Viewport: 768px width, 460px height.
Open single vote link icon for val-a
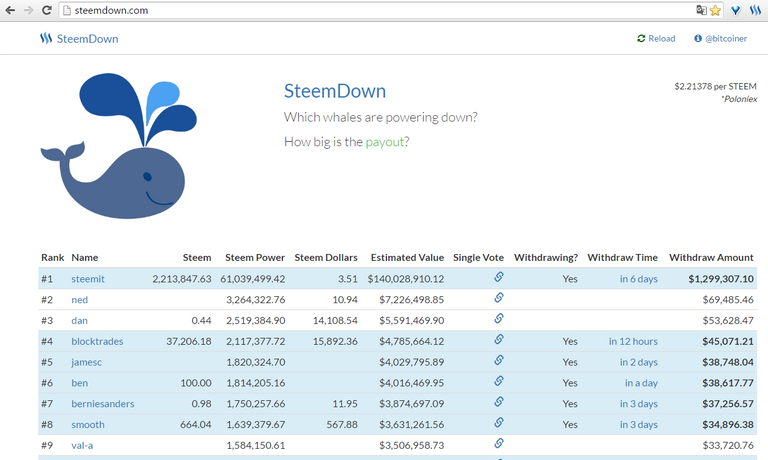point(499,443)
